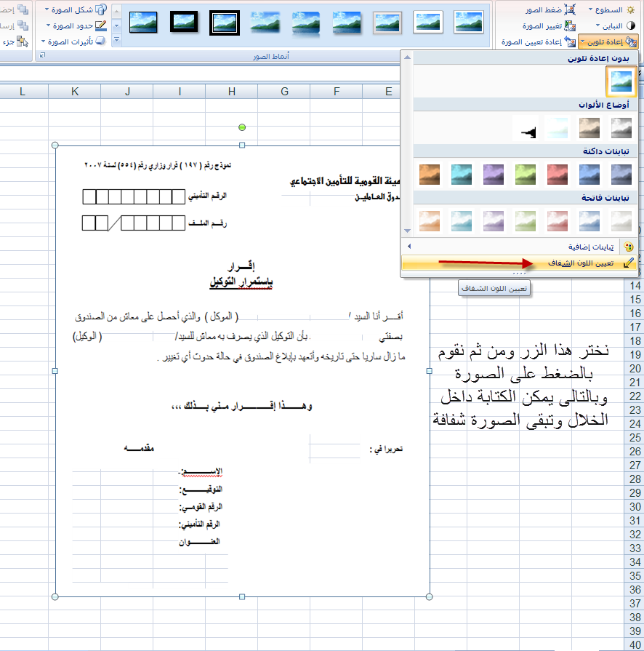Select row 33 by its header
This screenshot has width=644, height=651.
point(635,548)
